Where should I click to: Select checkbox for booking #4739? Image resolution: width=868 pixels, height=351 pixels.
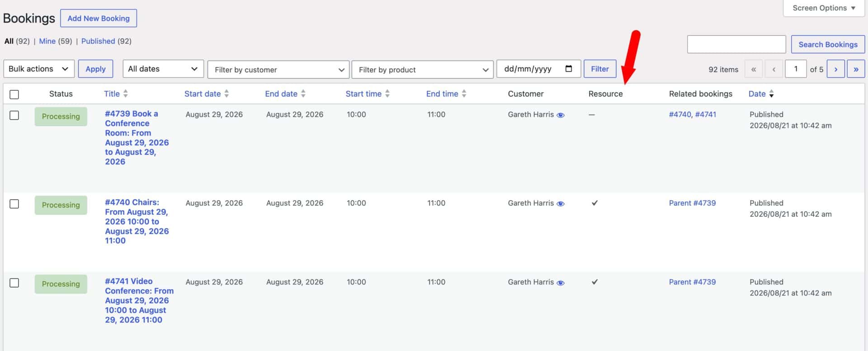(x=14, y=115)
